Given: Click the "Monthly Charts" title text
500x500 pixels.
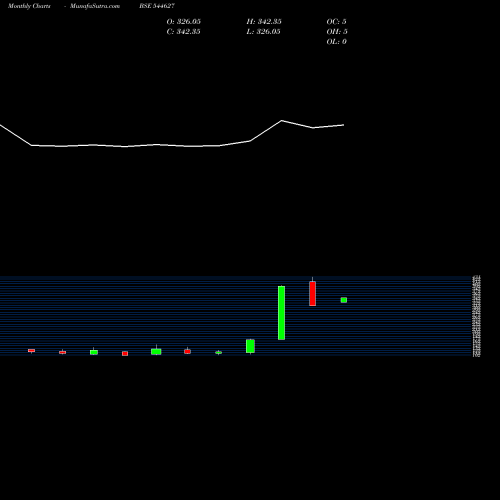Looking at the screenshot, I should click(29, 6).
